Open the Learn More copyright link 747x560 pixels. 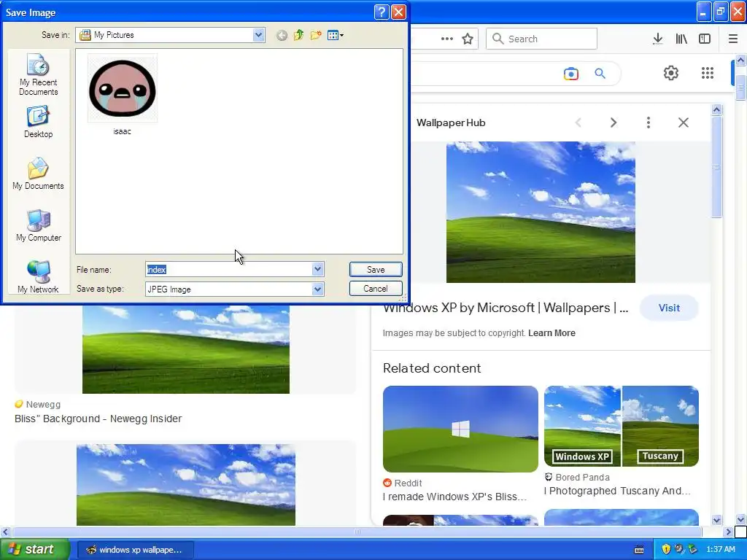coord(551,332)
